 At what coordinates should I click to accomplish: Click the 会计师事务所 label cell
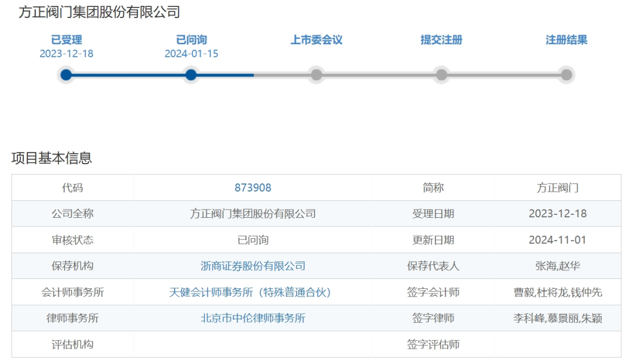[x=73, y=292]
